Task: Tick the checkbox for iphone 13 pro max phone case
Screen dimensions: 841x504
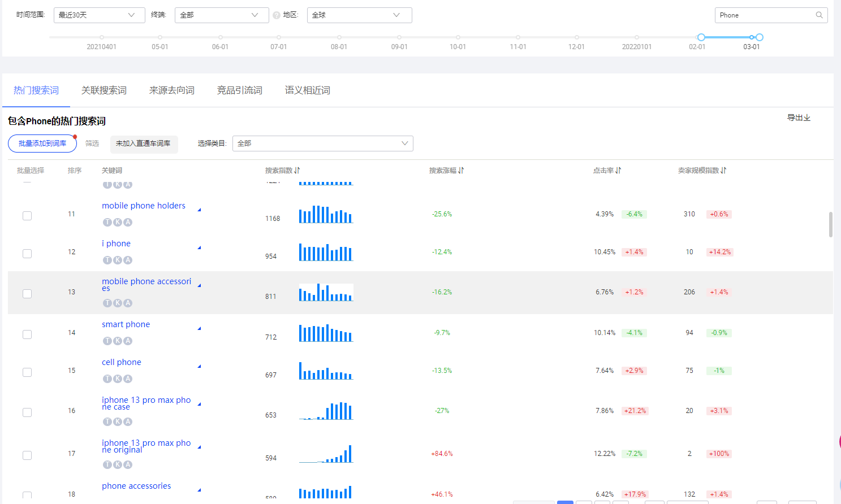Action: click(27, 412)
